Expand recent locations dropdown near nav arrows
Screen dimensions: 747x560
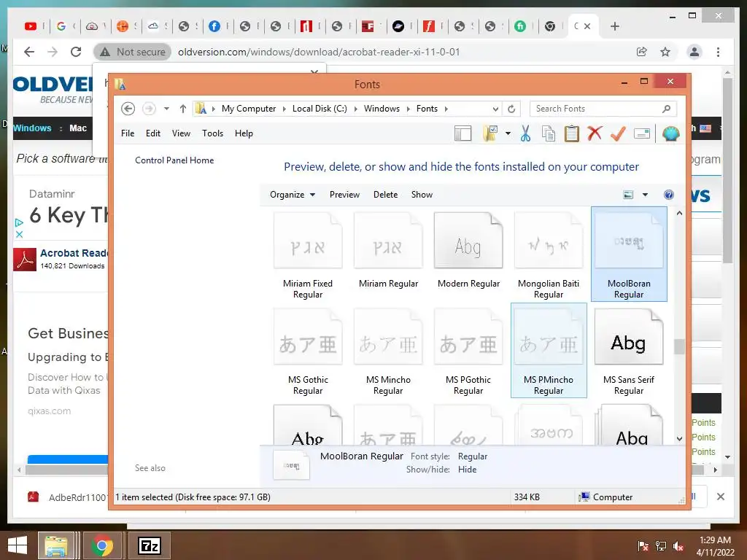click(166, 109)
